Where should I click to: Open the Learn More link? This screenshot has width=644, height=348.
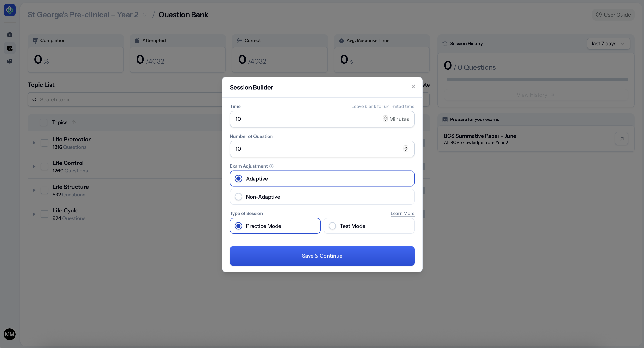402,213
